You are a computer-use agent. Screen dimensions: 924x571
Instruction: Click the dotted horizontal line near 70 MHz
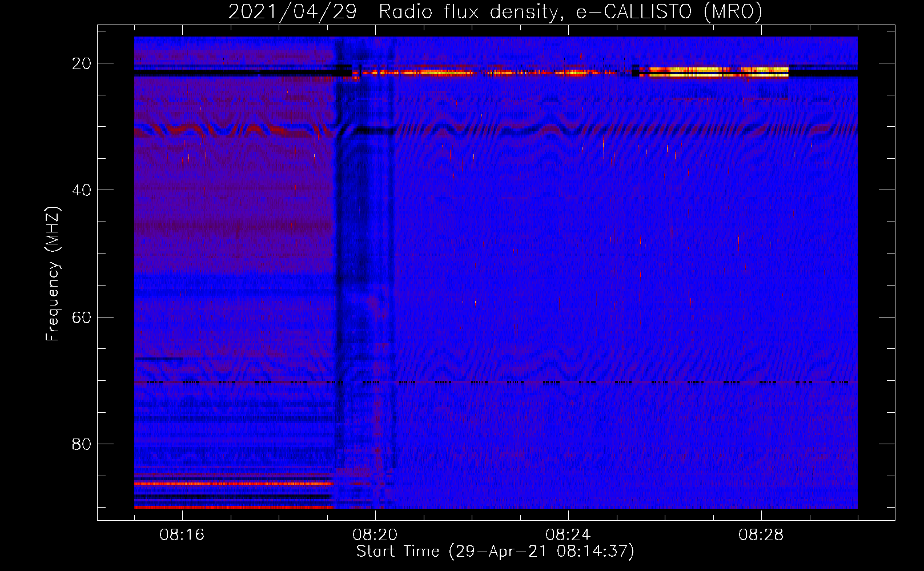(x=496, y=382)
